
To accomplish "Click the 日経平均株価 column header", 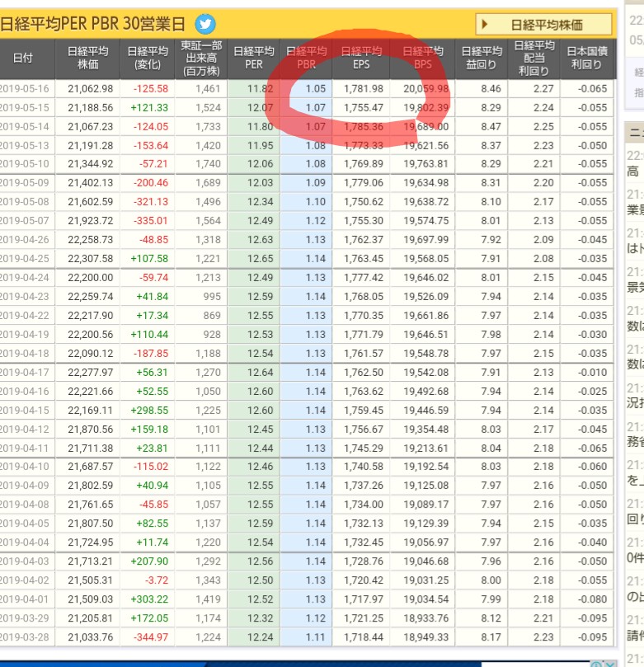I will (88, 59).
